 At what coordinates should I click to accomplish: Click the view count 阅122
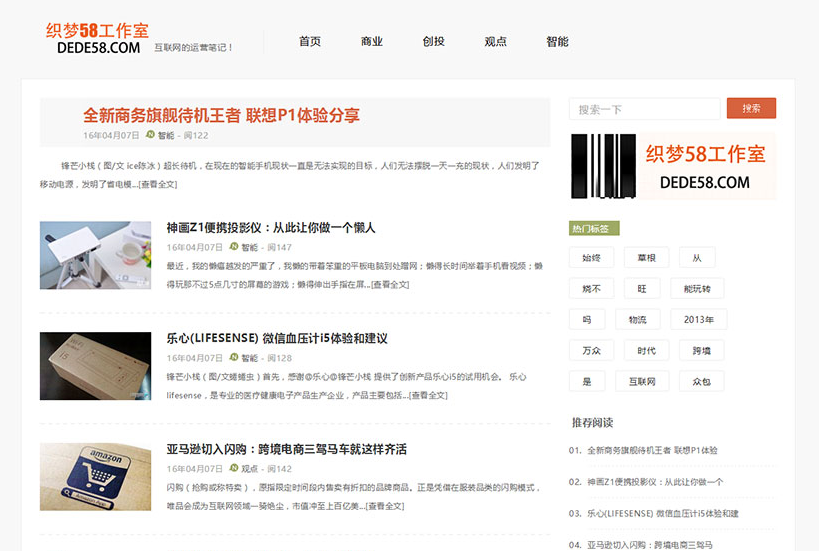(x=196, y=135)
